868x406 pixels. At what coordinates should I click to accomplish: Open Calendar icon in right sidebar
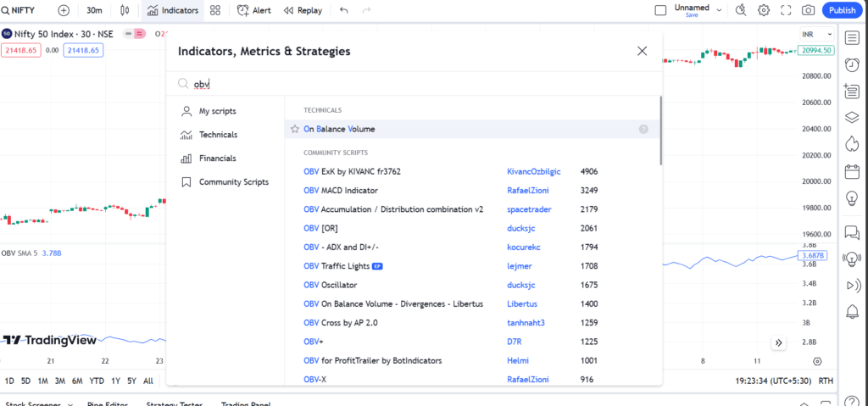851,171
